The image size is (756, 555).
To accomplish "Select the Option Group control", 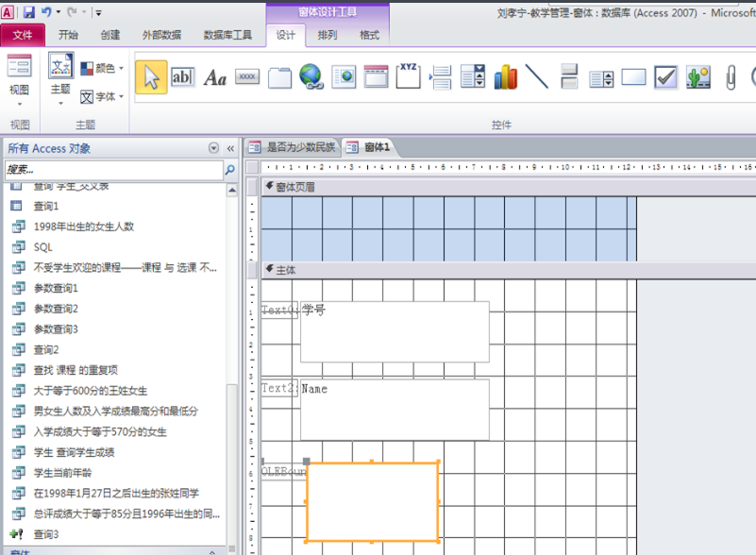I will (x=408, y=76).
